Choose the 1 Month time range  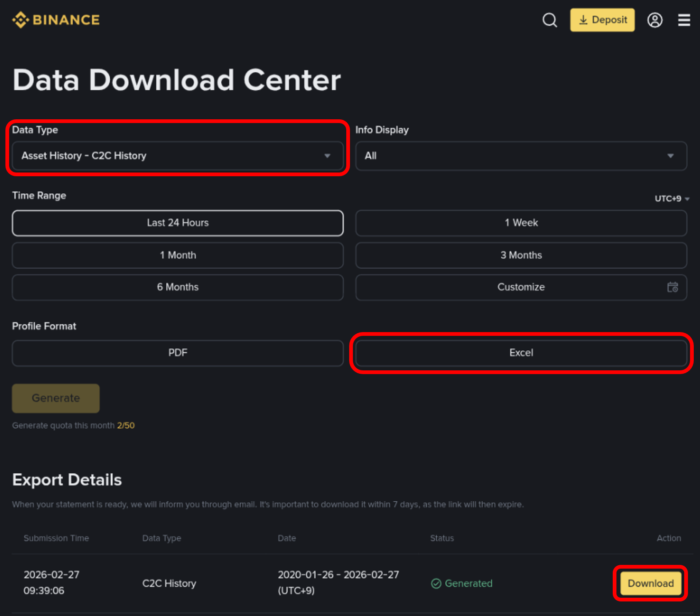[x=178, y=255]
